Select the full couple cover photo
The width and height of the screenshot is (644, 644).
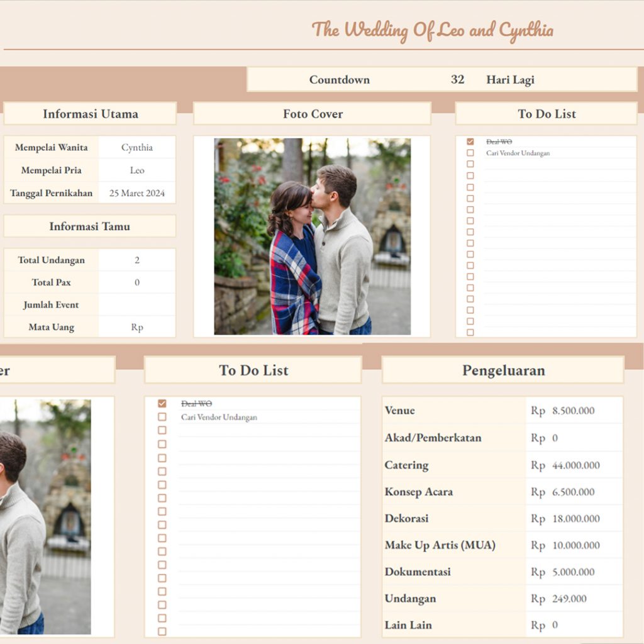point(312,236)
